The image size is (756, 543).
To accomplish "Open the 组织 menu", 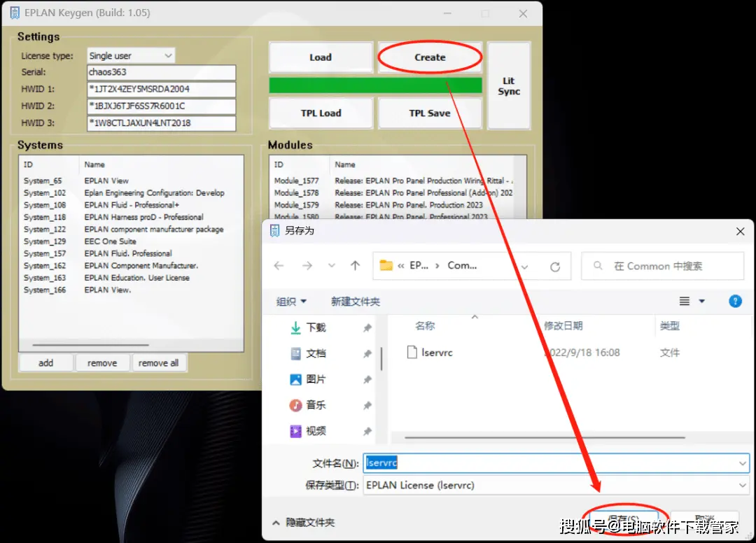I will [291, 302].
